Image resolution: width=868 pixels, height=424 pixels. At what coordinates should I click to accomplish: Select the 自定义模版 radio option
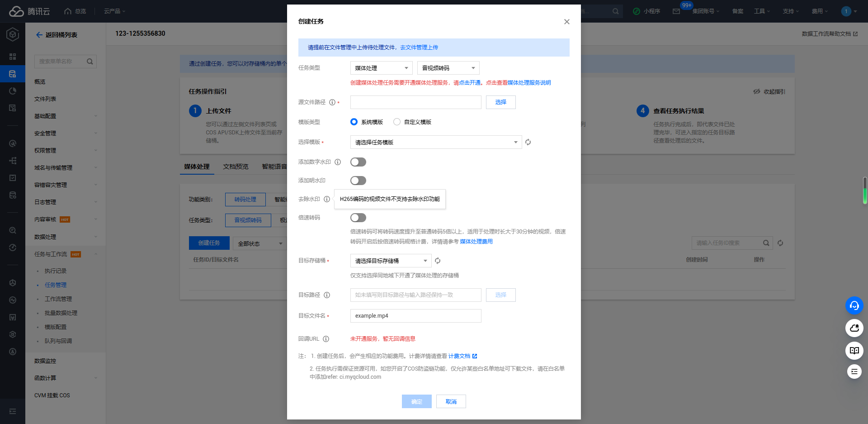(x=397, y=122)
